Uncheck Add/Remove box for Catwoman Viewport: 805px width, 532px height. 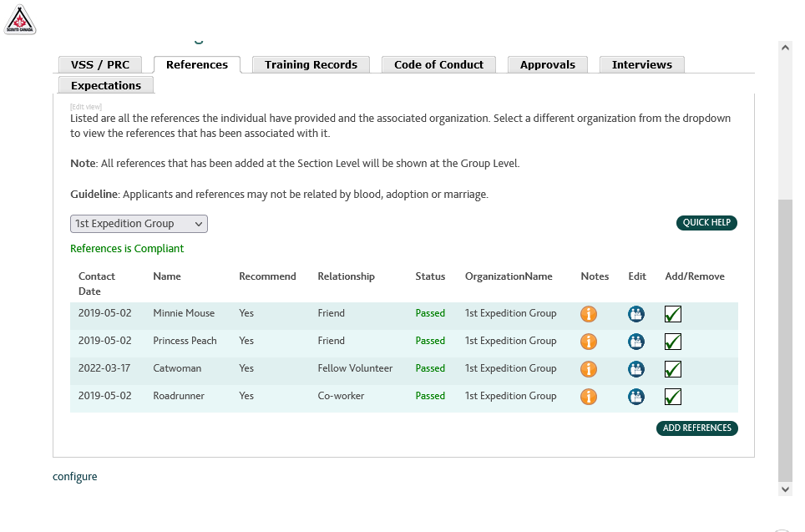tap(673, 368)
